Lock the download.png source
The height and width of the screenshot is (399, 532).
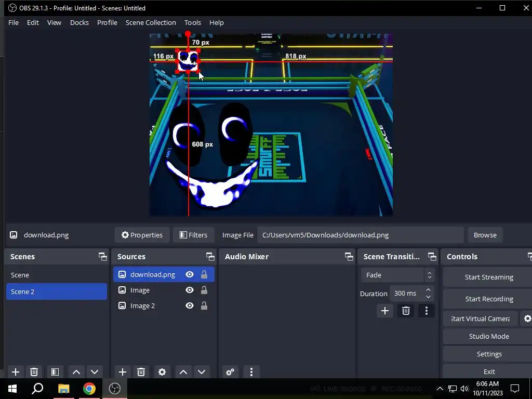pos(204,274)
